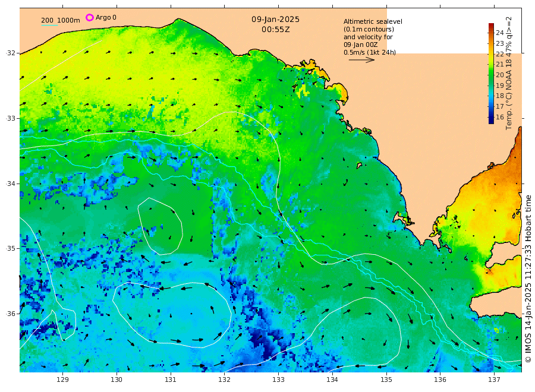
Task: Click the time text 00:55Z
Action: (275, 30)
